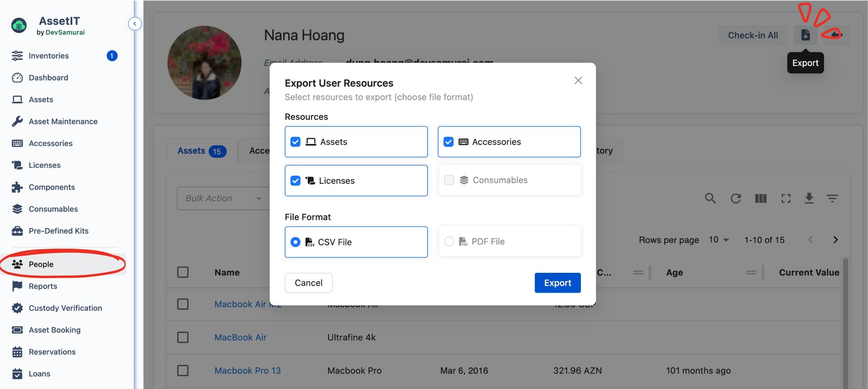
Task: Click the refresh icon in table toolbar
Action: [x=735, y=199]
